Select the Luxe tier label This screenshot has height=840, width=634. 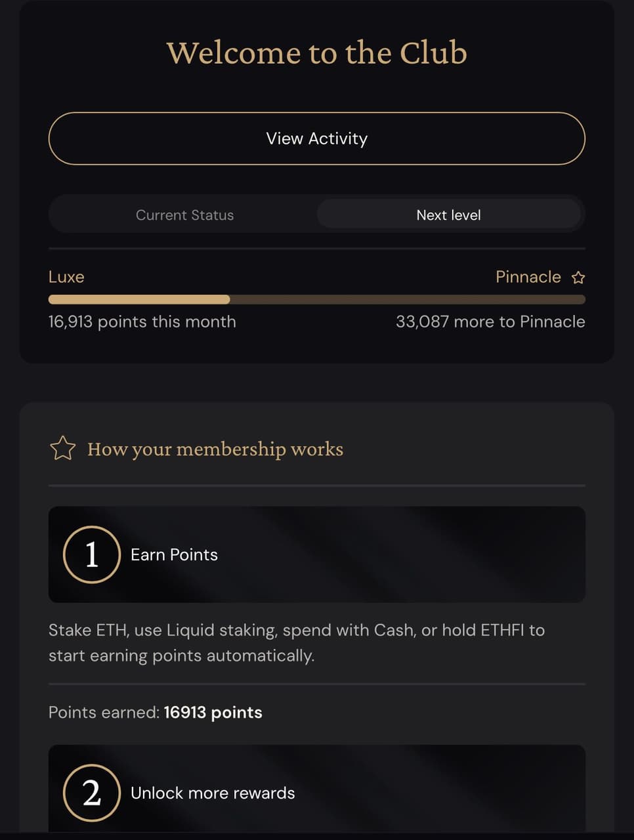(66, 277)
